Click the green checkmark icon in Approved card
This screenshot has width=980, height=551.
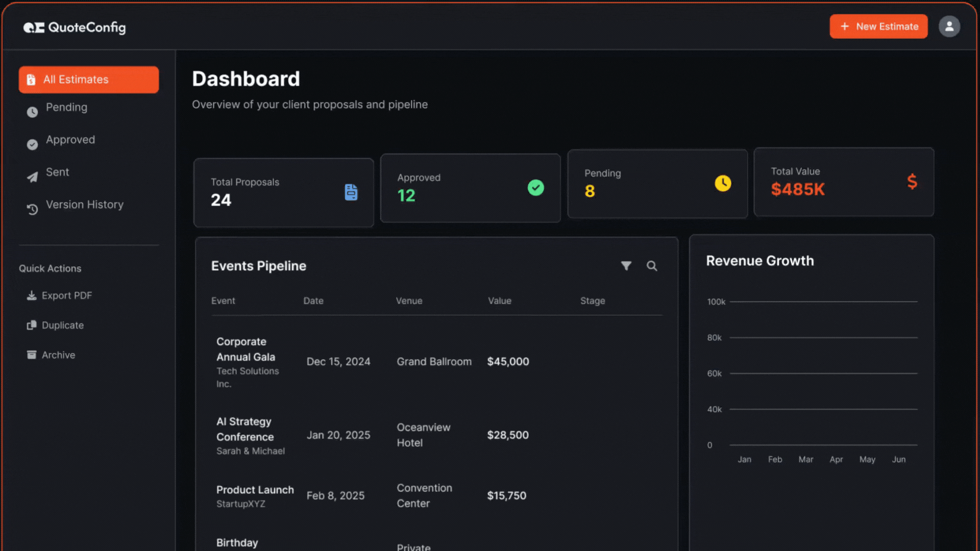click(x=535, y=188)
